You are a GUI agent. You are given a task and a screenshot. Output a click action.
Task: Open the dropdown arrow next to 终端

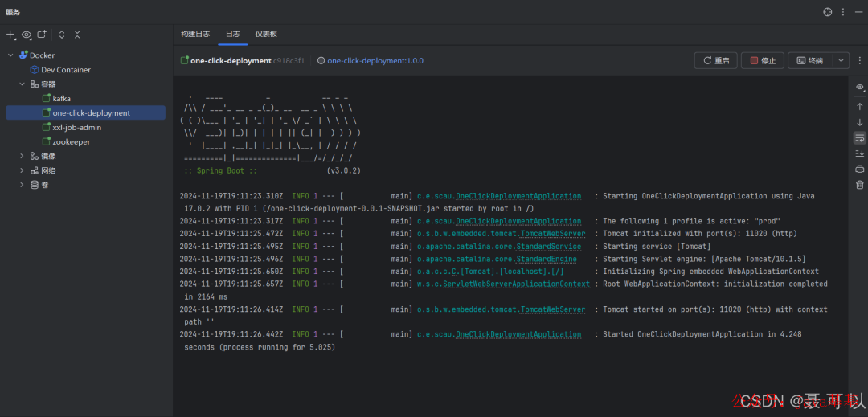point(841,61)
